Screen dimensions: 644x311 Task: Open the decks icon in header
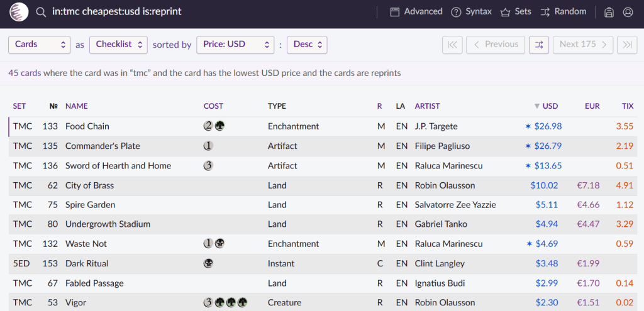(609, 12)
